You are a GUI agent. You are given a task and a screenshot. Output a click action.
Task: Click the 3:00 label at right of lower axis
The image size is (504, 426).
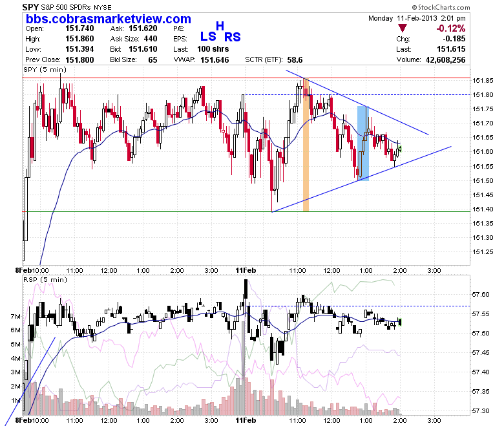click(x=434, y=420)
